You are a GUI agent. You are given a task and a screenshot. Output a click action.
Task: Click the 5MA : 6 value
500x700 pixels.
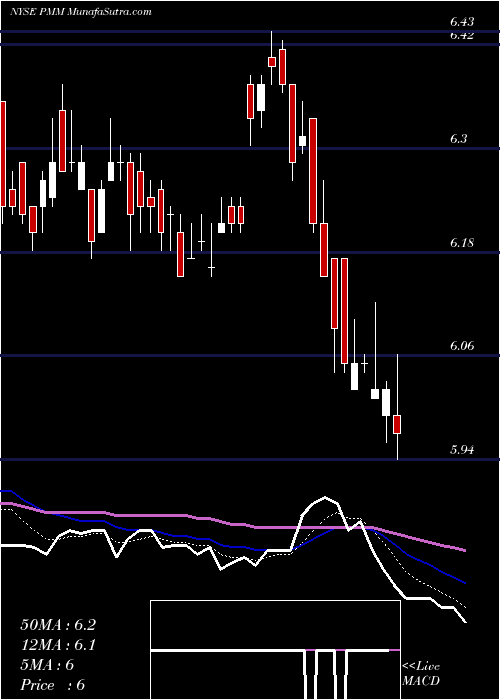coord(47,665)
